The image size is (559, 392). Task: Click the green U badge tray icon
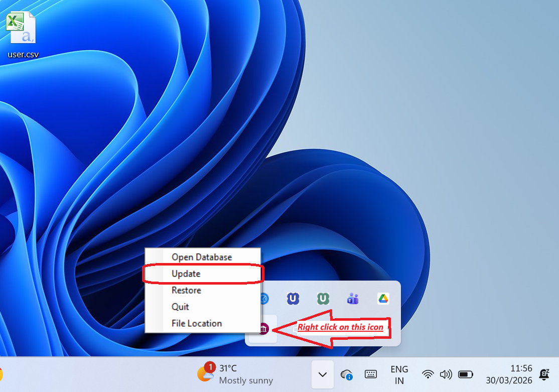[323, 299]
